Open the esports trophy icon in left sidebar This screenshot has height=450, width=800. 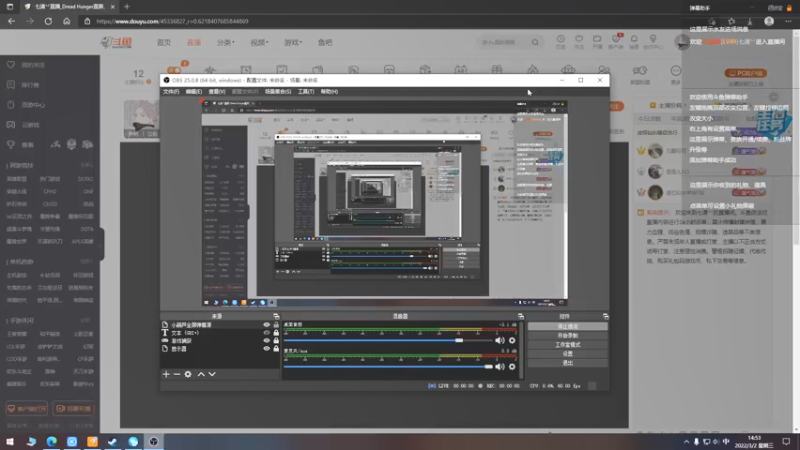11,144
